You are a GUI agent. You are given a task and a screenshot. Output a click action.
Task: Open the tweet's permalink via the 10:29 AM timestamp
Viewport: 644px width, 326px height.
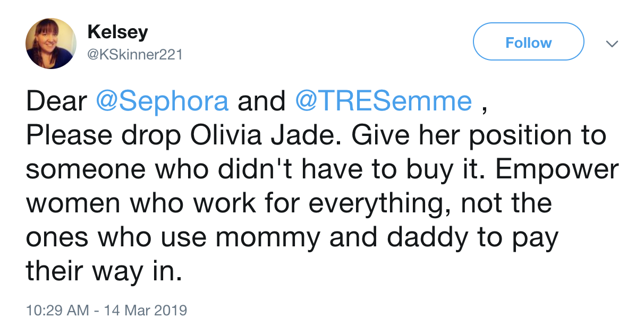coord(57,309)
